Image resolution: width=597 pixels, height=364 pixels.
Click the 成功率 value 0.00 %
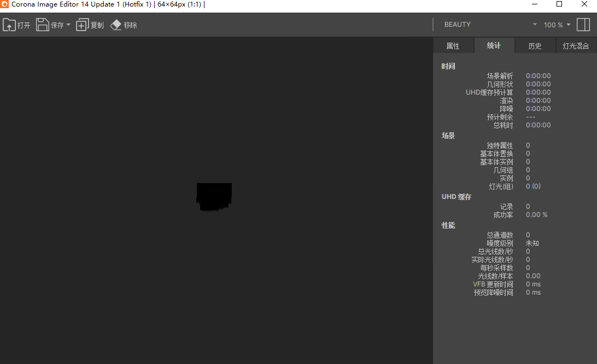point(536,215)
